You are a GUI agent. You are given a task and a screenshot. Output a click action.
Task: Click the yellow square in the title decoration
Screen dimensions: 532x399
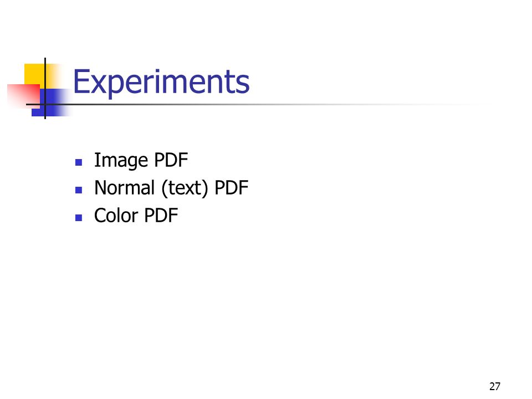click(34, 75)
